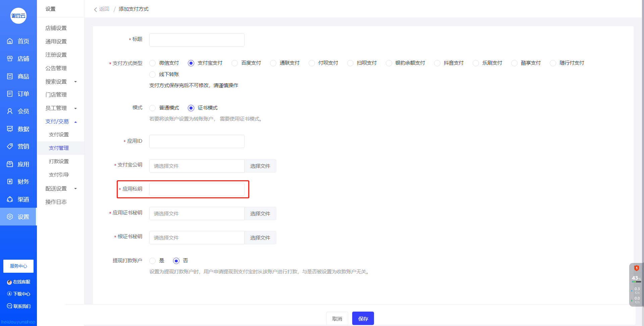Image resolution: width=644 pixels, height=326 pixels.
Task: Open 公告管理 menu item
Action: coord(56,68)
